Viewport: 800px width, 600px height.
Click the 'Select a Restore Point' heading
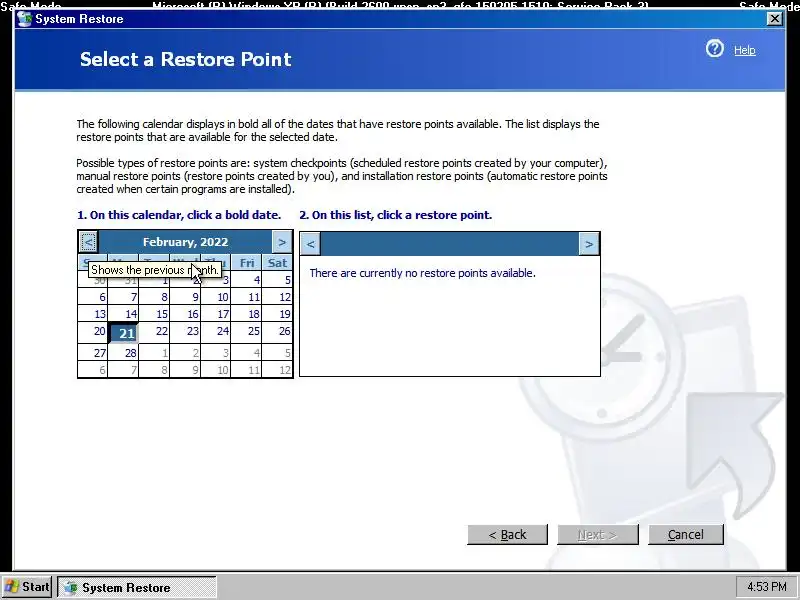[x=186, y=59]
